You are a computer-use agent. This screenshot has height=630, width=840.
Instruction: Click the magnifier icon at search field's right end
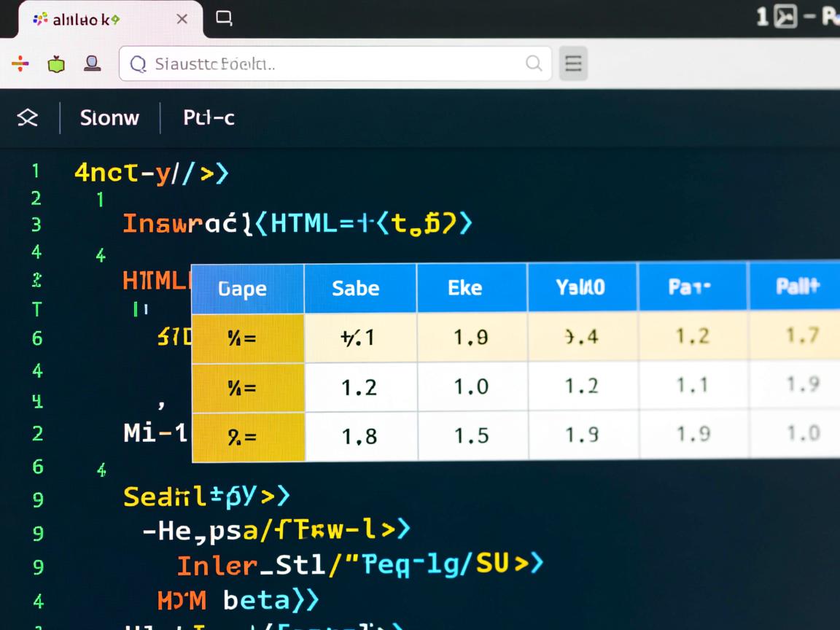pyautogui.click(x=534, y=63)
